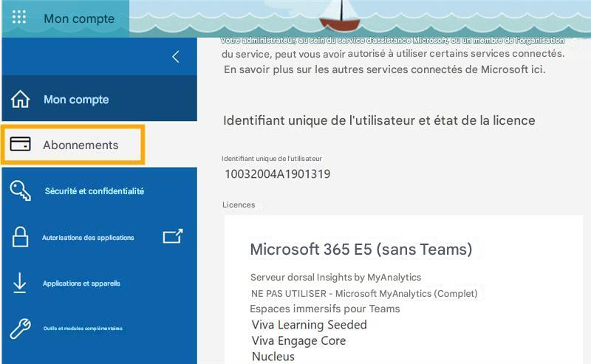Select NE PAS UTILISER - Microsoft MyAnalytics line
Image resolution: width=591 pixels, height=364 pixels.
pyautogui.click(x=364, y=294)
